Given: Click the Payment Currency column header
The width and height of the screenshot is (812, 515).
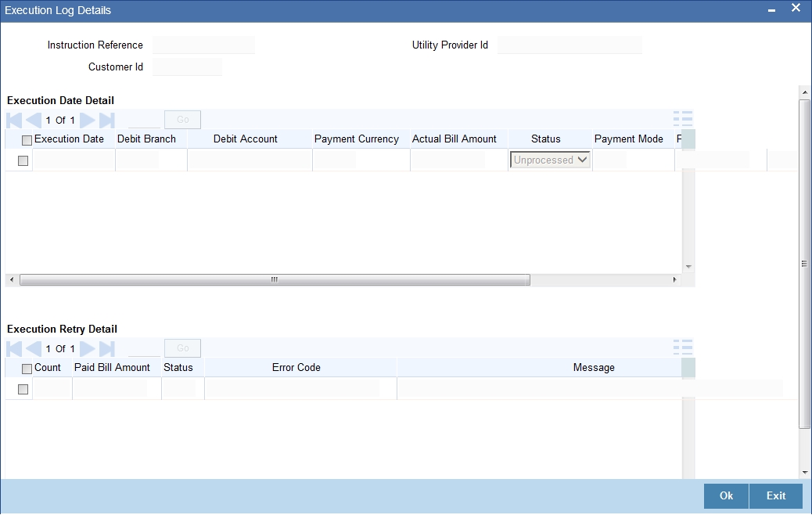Looking at the screenshot, I should click(357, 139).
